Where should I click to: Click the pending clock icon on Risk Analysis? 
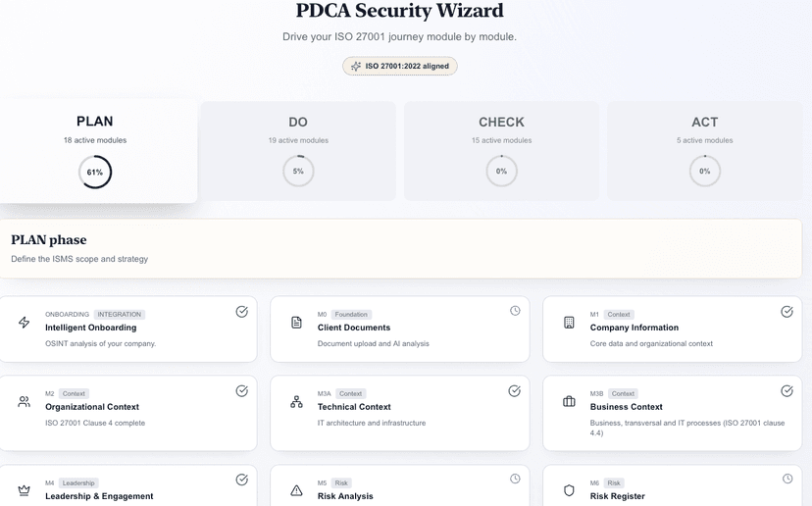pos(515,479)
